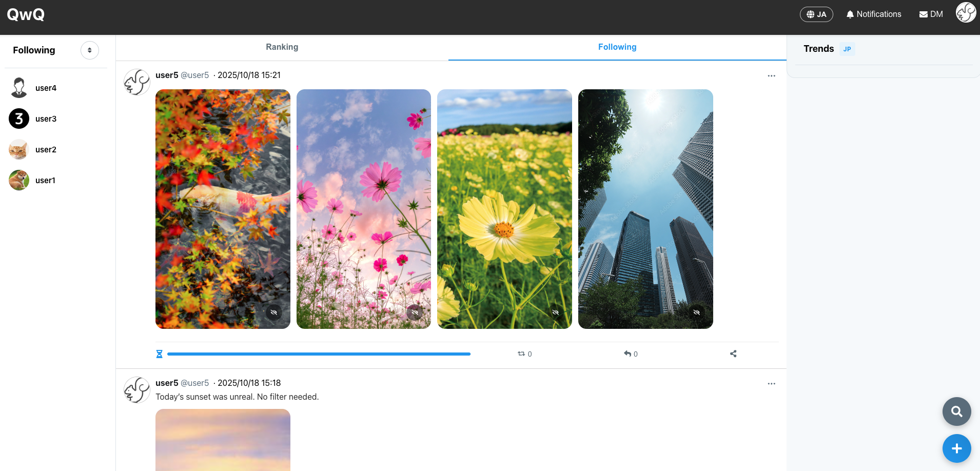Screen dimensions: 980x471
Task: Open Notifications
Action: pyautogui.click(x=874, y=14)
